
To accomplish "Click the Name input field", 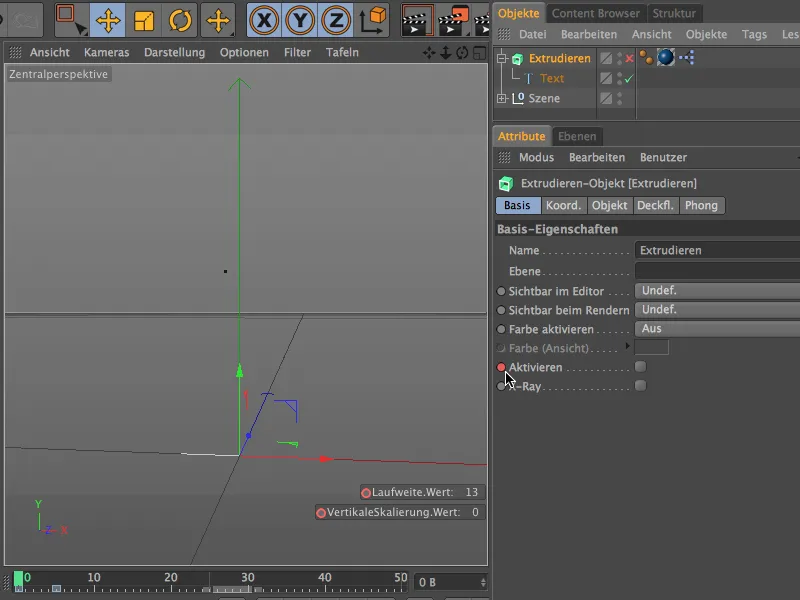I will (x=717, y=251).
